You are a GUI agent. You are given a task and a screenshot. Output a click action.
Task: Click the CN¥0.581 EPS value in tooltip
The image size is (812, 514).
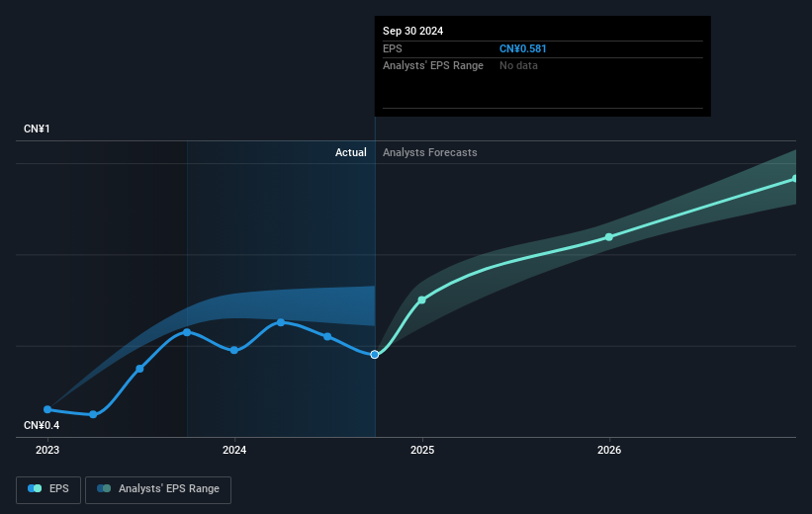coord(522,48)
